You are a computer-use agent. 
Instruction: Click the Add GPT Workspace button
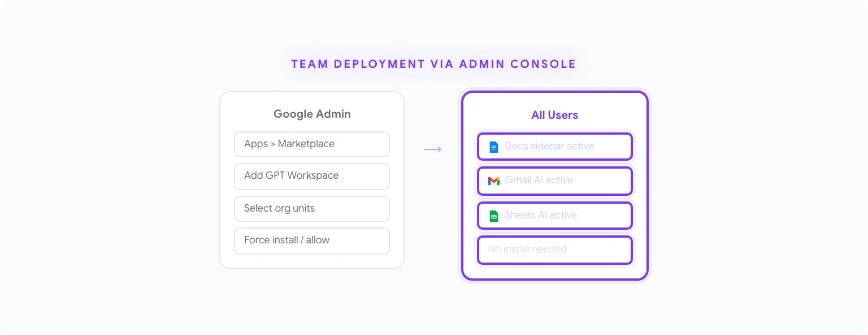(311, 177)
